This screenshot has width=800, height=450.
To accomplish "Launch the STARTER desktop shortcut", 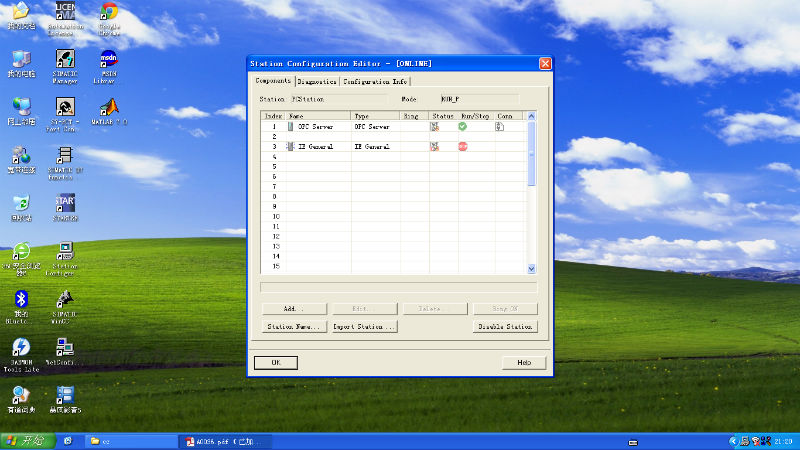I will (x=65, y=208).
